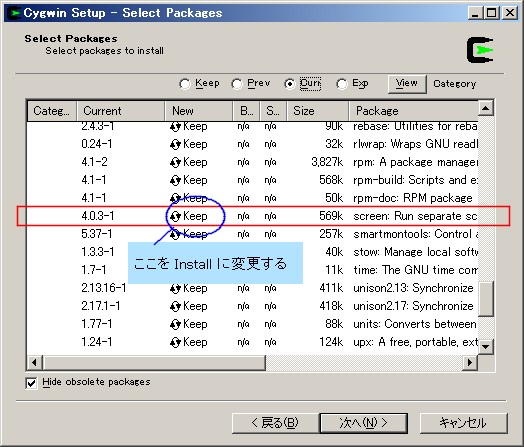Click version 5.37-1 for smartmontools
524x447 pixels.
coord(97,234)
